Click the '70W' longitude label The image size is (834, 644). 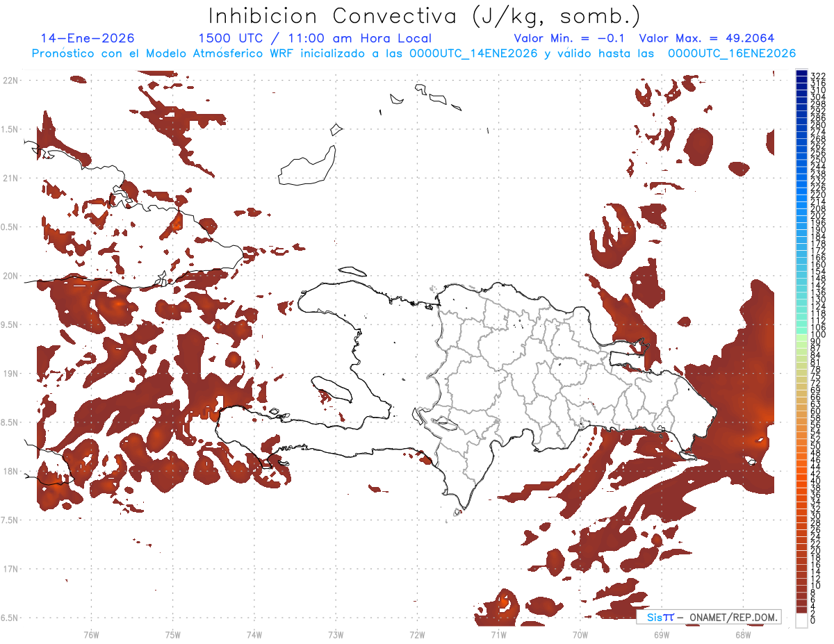(580, 634)
